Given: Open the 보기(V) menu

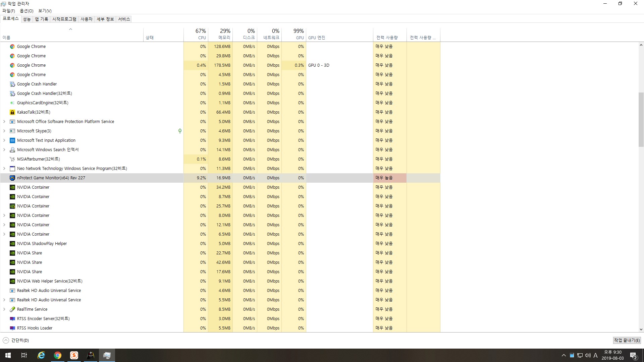Looking at the screenshot, I should coord(45,11).
